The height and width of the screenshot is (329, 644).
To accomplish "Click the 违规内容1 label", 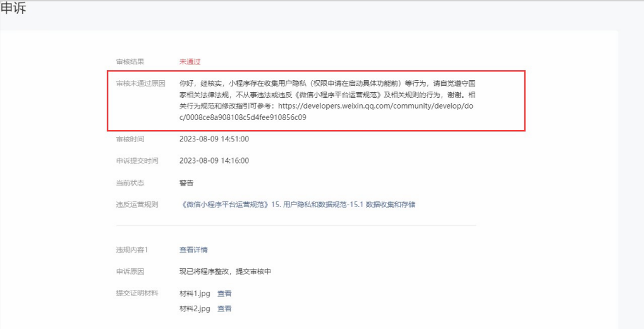I will click(x=132, y=250).
